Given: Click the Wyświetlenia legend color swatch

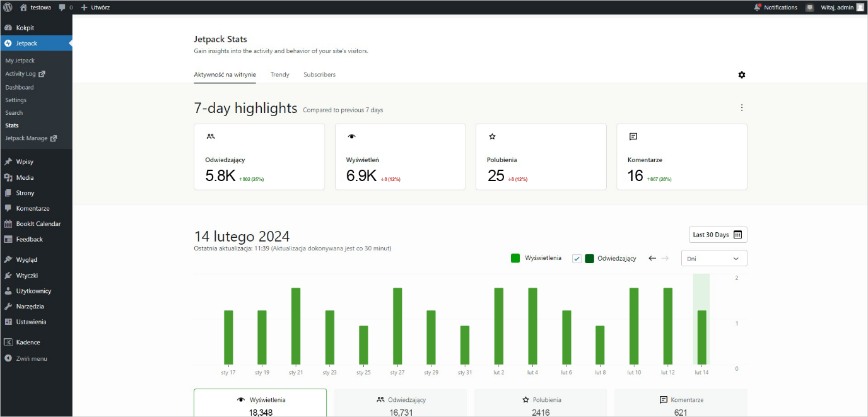Looking at the screenshot, I should pyautogui.click(x=515, y=258).
